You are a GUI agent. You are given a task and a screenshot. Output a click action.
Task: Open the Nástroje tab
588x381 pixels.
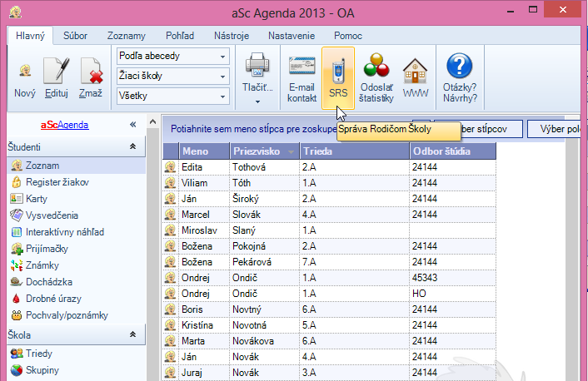pos(232,36)
